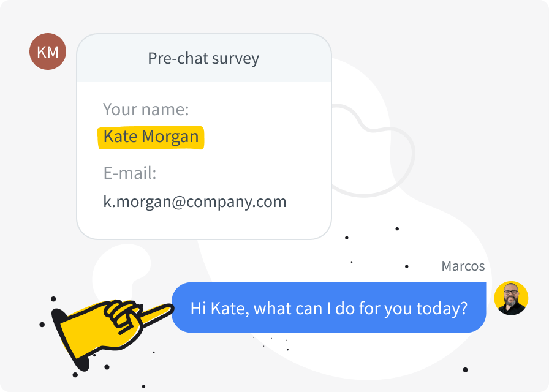Click the white pre-chat survey card body

[204, 160]
